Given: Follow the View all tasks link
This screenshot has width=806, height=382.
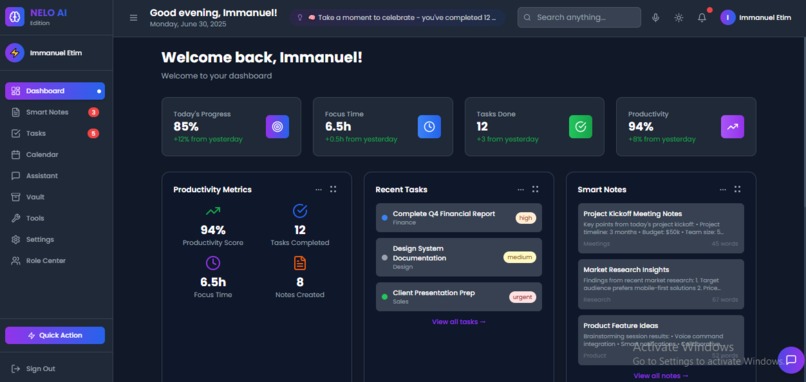Looking at the screenshot, I should 459,322.
